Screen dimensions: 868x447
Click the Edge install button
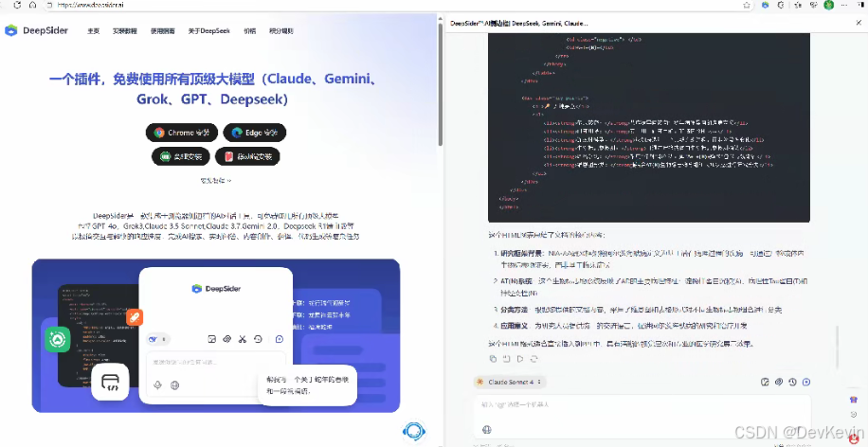255,133
